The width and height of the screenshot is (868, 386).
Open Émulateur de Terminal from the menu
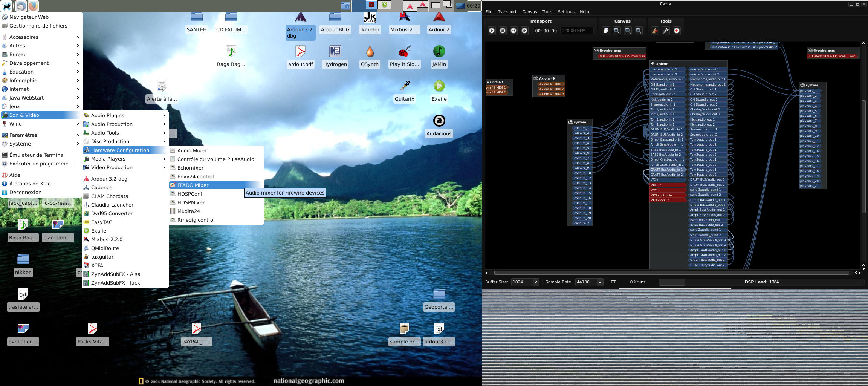click(41, 155)
